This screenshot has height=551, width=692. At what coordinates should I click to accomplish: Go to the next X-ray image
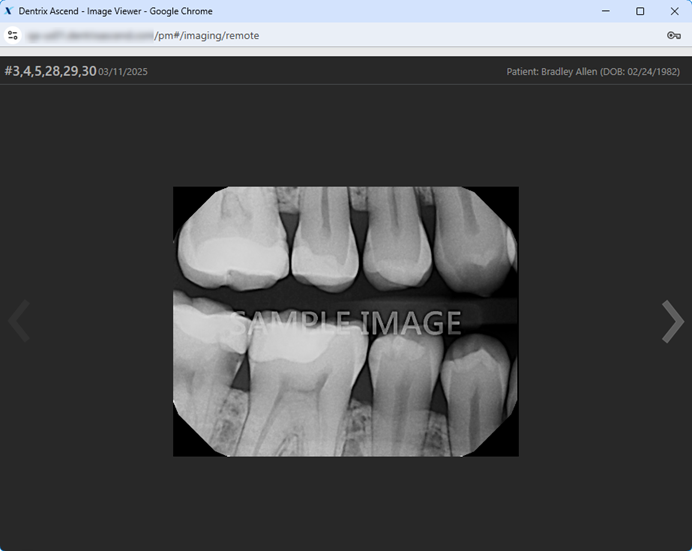(672, 322)
